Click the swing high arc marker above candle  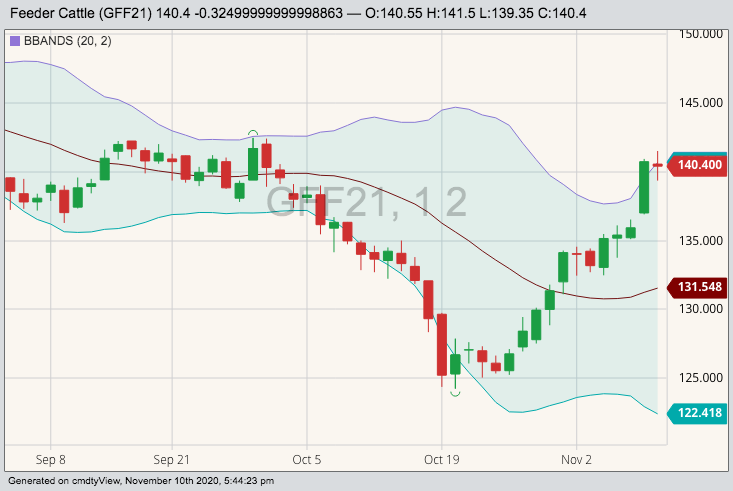[253, 132]
